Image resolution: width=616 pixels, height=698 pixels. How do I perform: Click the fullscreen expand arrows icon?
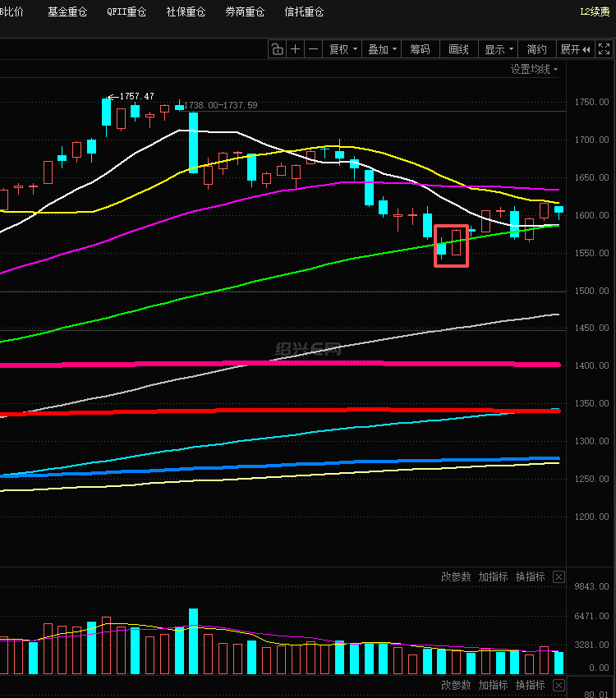click(605, 49)
